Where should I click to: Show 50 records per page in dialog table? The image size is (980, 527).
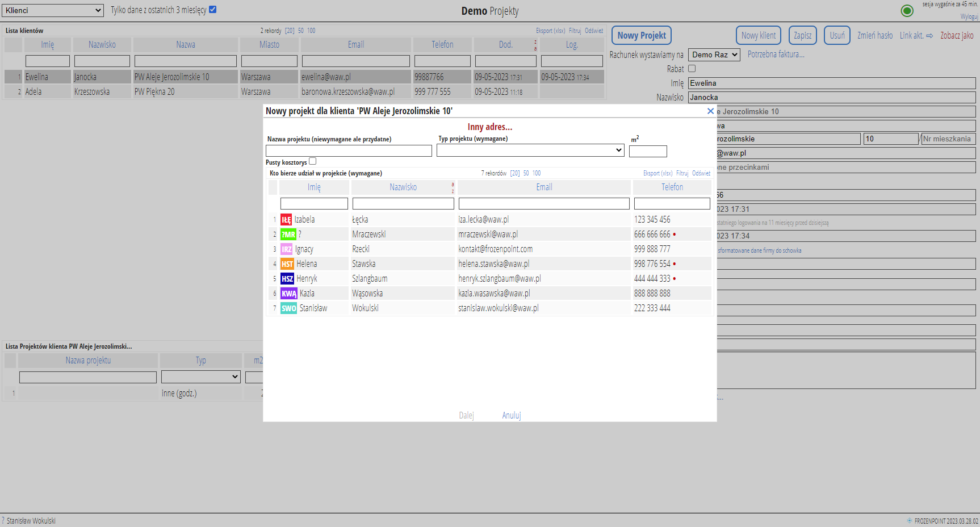[526, 173]
